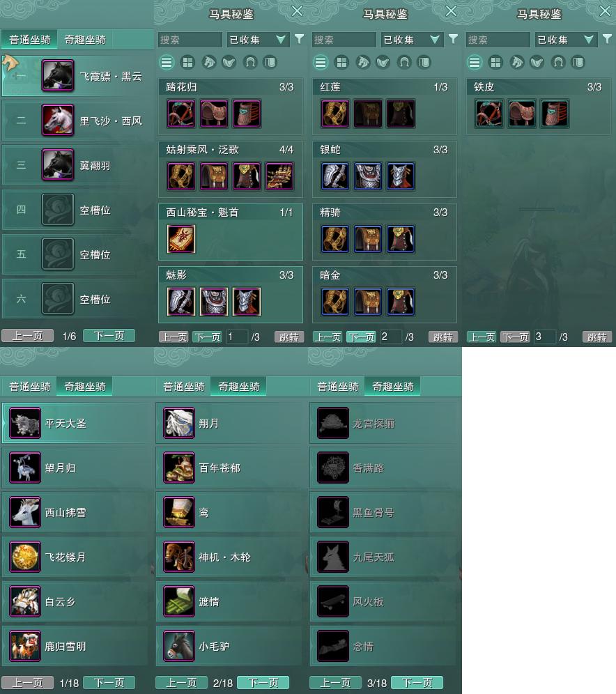This screenshot has width=616, height=694.
Task: Select the 飞花镂月 golden orb mount
Action: click(25, 557)
